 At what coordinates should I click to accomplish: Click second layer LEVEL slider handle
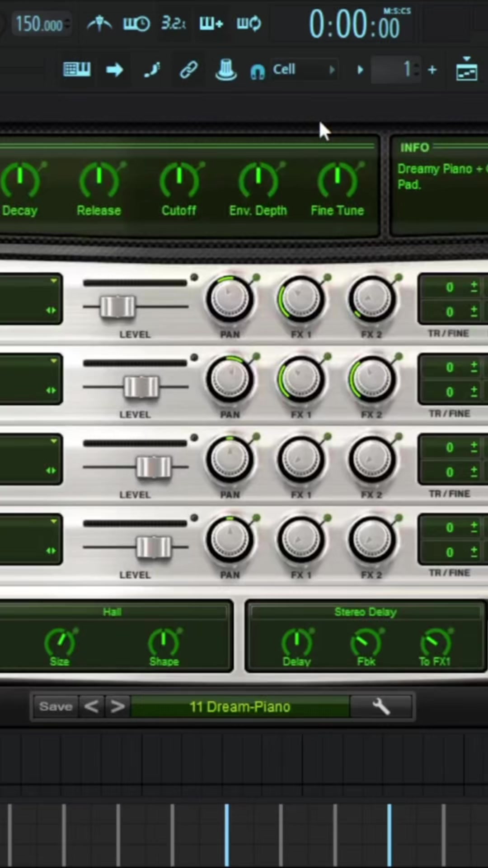141,387
